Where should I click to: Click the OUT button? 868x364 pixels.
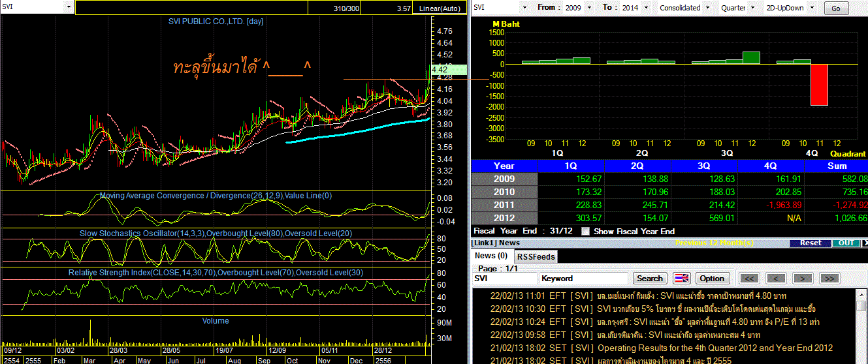point(846,243)
